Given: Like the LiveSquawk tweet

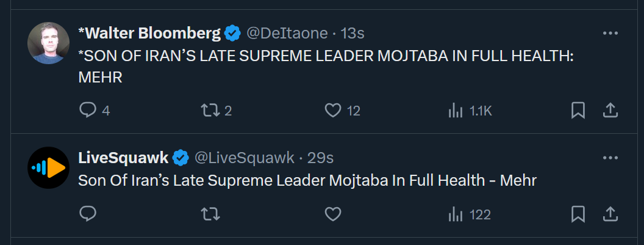Looking at the screenshot, I should tap(333, 214).
